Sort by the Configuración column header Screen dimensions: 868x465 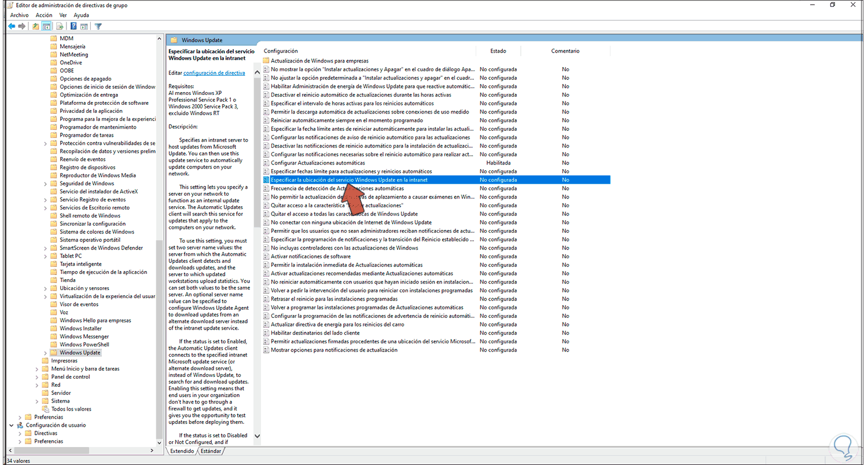281,51
